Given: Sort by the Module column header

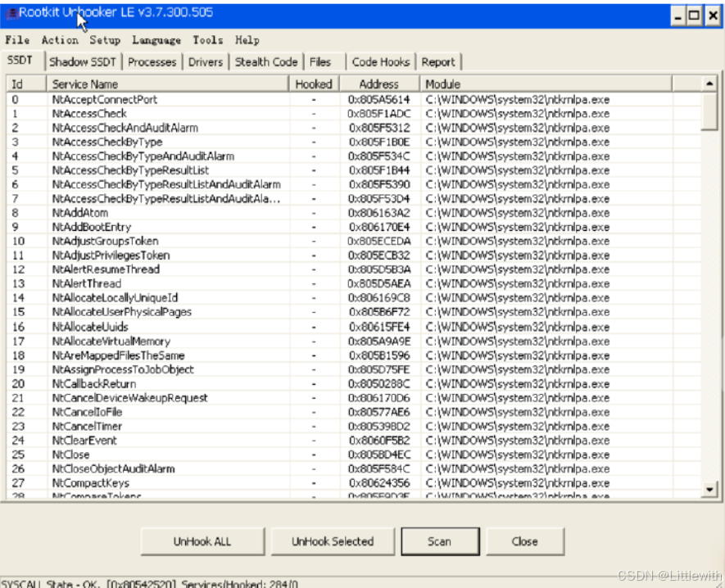Looking at the screenshot, I should [x=546, y=84].
